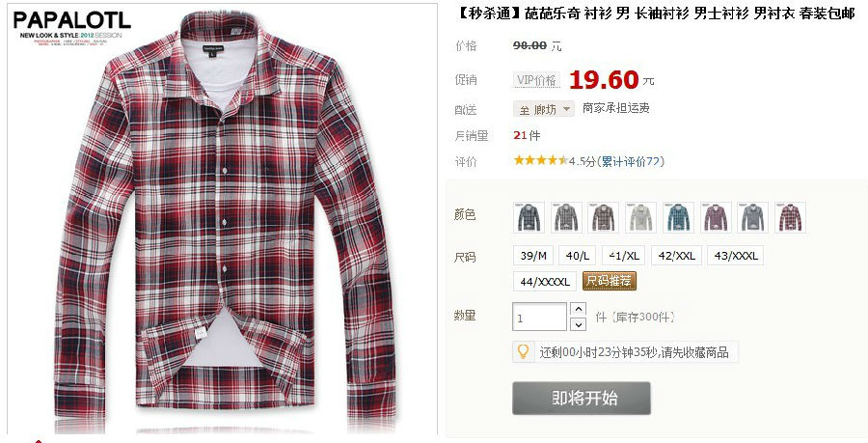Open the 至 廊坊 delivery location dropdown
The width and height of the screenshot is (868, 443).
click(x=544, y=109)
